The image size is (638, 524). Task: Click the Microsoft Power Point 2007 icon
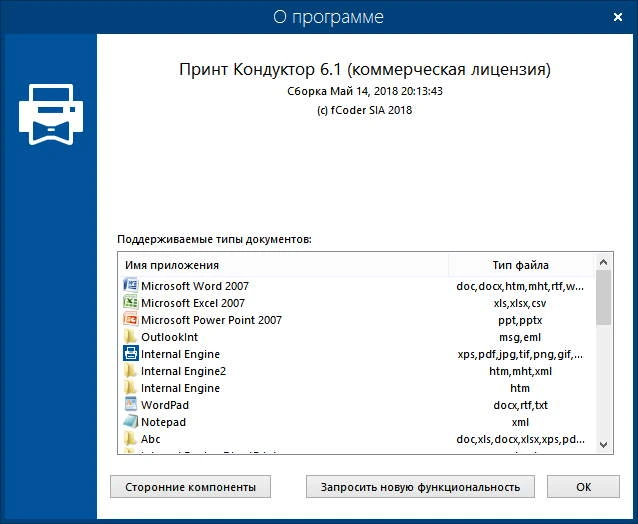coord(130,319)
